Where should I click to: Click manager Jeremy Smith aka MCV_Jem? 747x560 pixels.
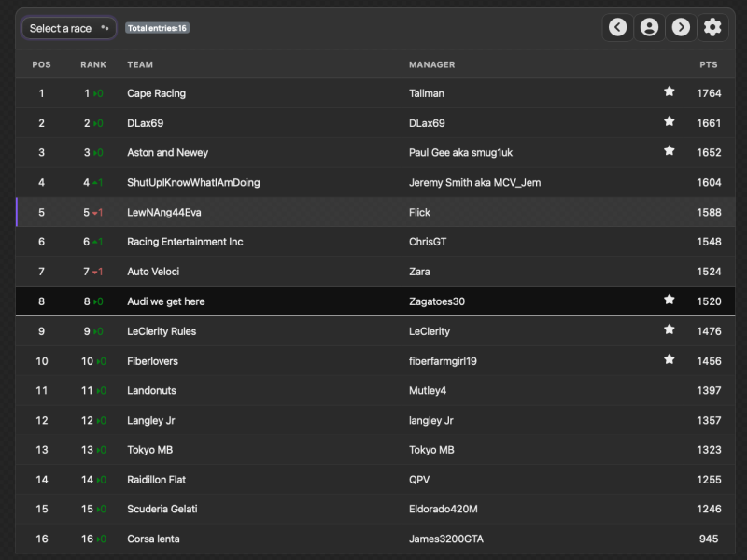click(x=475, y=182)
